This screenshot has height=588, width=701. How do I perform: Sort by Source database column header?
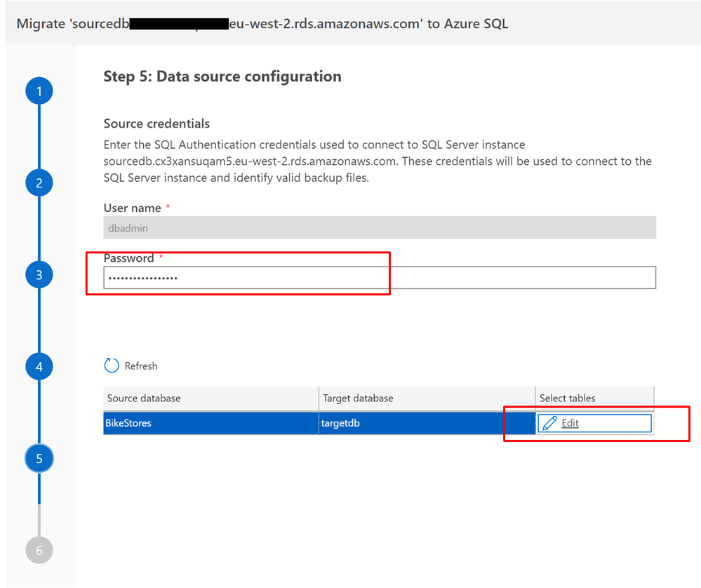tap(144, 398)
